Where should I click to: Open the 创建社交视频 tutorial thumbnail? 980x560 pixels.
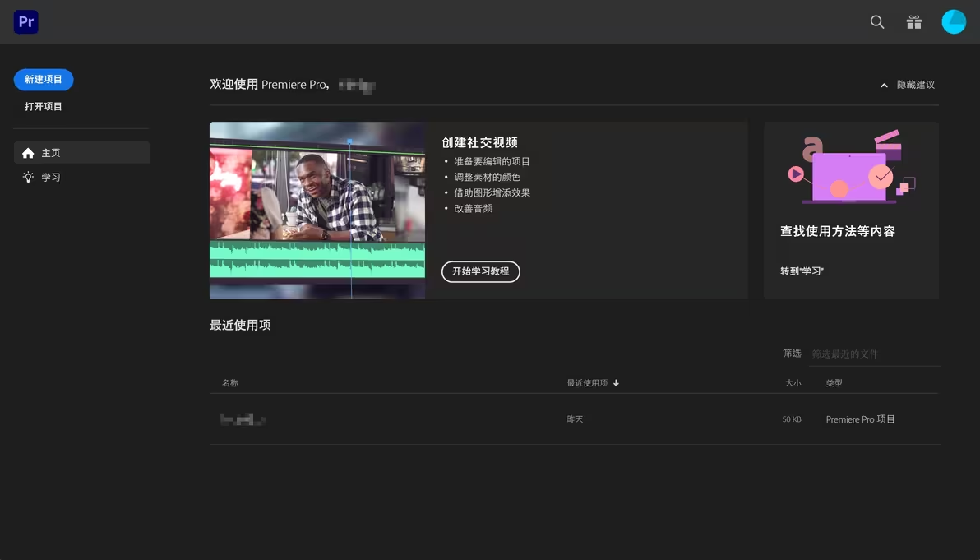tap(317, 211)
